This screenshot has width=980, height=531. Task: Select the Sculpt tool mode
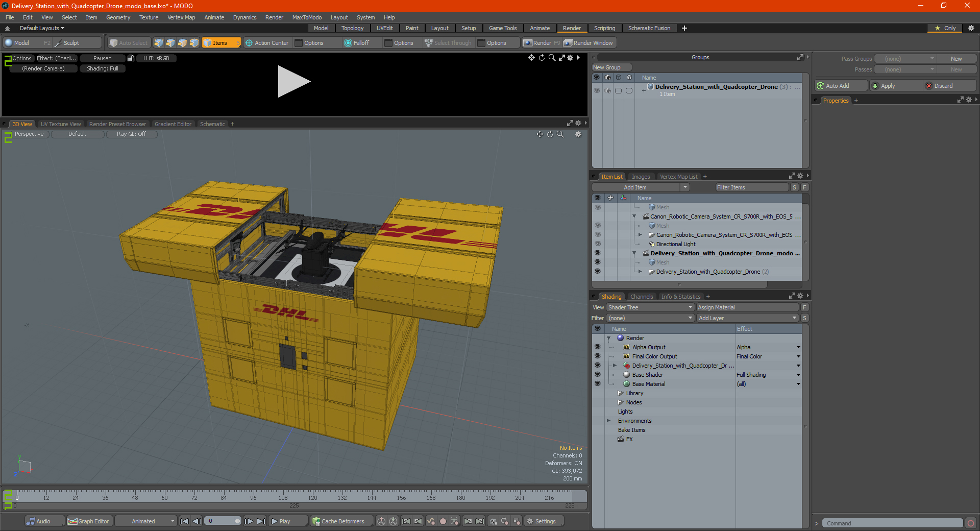tap(77, 43)
